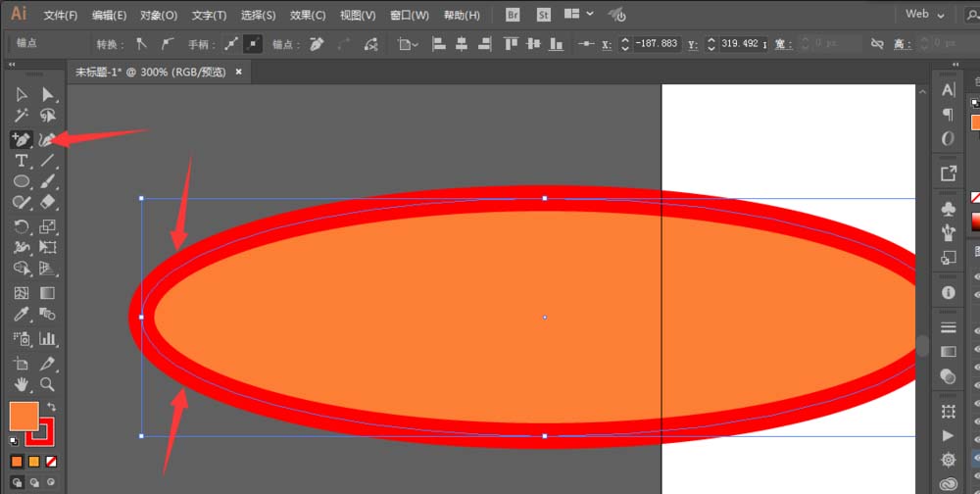Select the Rotate tool
The height and width of the screenshot is (494, 980).
(22, 226)
